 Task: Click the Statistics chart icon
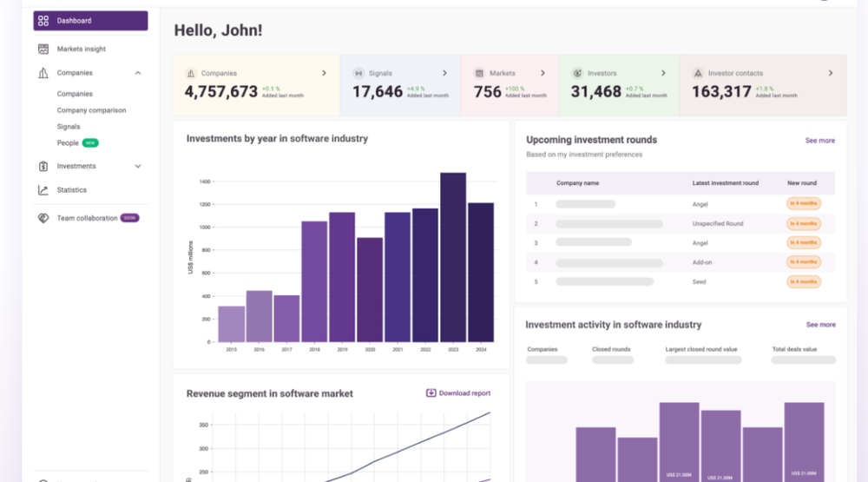click(43, 190)
